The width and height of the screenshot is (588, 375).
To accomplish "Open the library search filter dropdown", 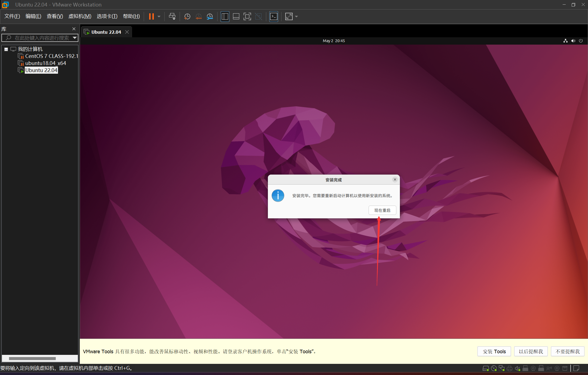I will click(x=75, y=38).
